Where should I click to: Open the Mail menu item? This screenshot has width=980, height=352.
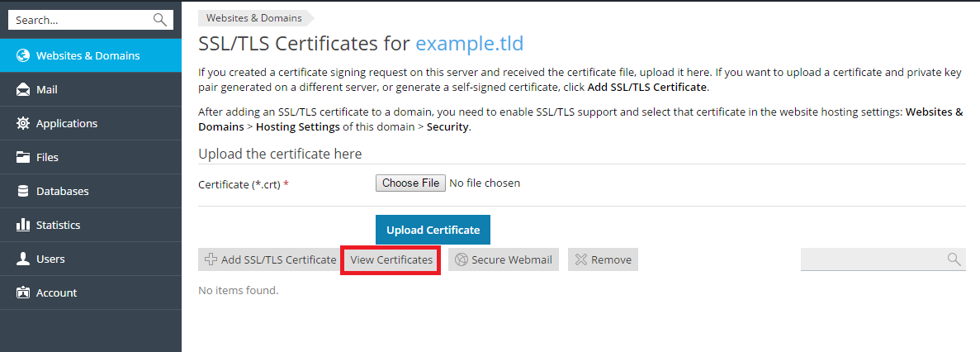click(47, 90)
